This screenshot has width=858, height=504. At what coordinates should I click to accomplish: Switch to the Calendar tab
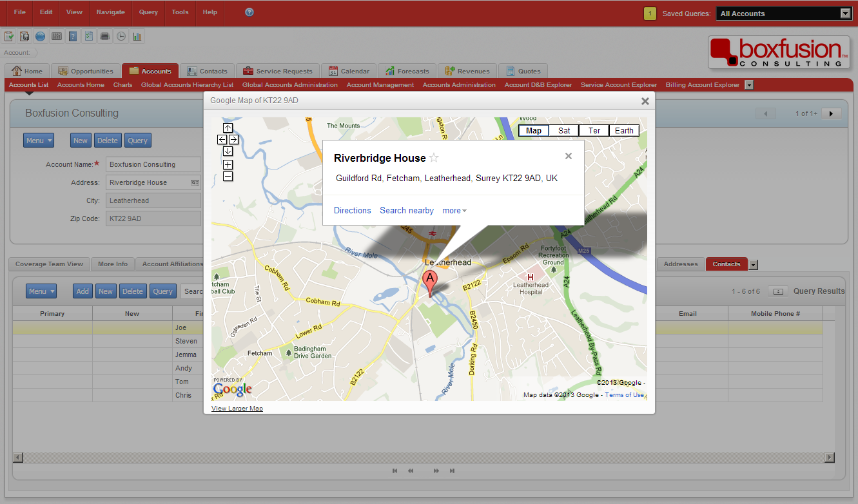coord(349,71)
